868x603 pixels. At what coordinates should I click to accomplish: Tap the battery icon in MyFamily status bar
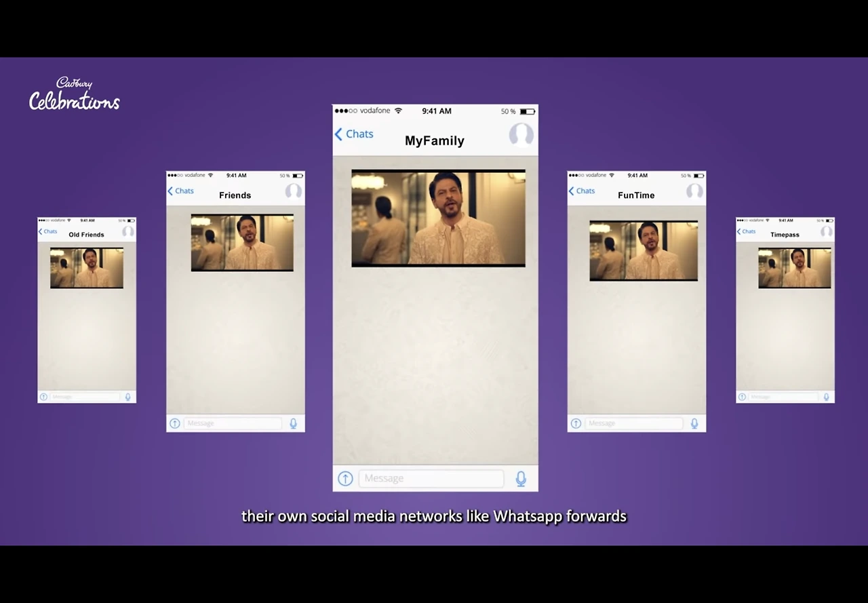click(x=528, y=111)
